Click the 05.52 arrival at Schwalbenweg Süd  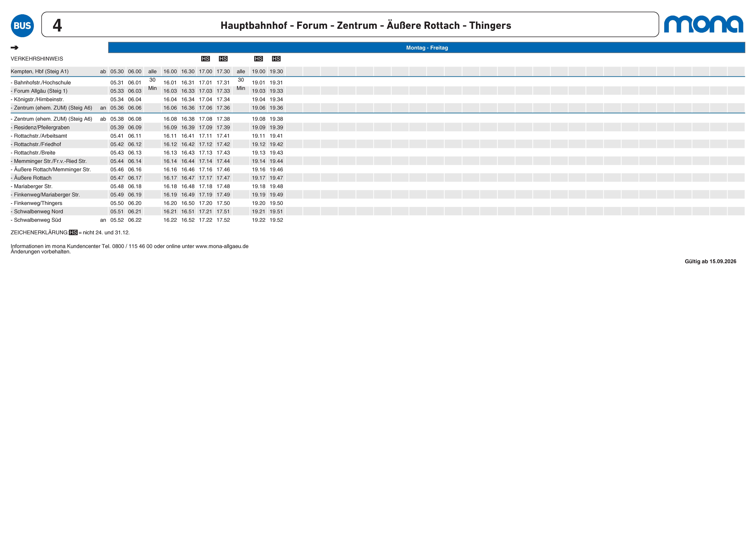(117, 220)
